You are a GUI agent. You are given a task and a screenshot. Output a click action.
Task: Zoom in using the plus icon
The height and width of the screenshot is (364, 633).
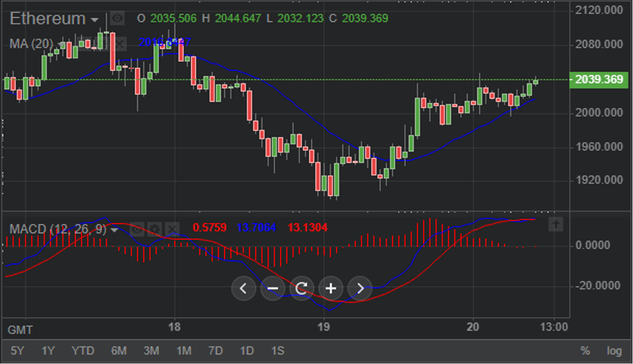[331, 289]
